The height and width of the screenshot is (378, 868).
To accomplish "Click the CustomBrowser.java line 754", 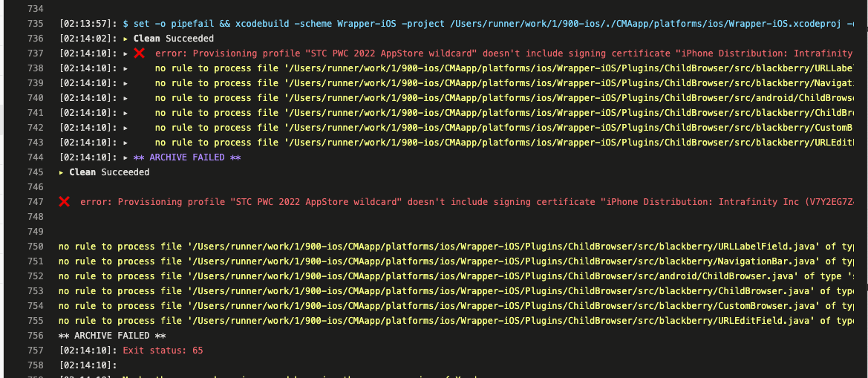I will [456, 306].
